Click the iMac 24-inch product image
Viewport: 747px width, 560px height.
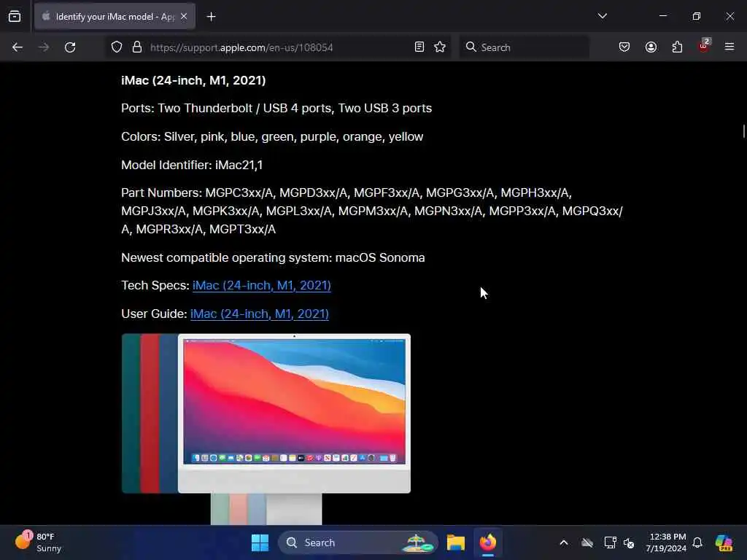point(266,429)
